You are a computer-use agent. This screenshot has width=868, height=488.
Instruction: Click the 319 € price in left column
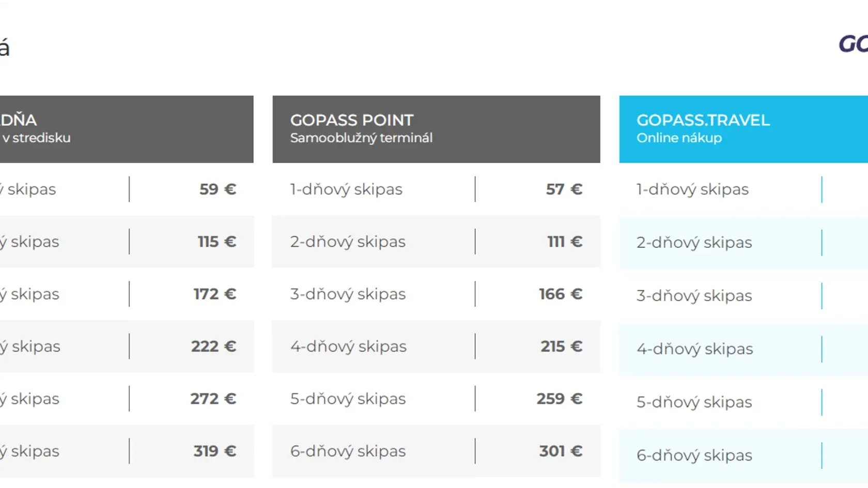215,451
